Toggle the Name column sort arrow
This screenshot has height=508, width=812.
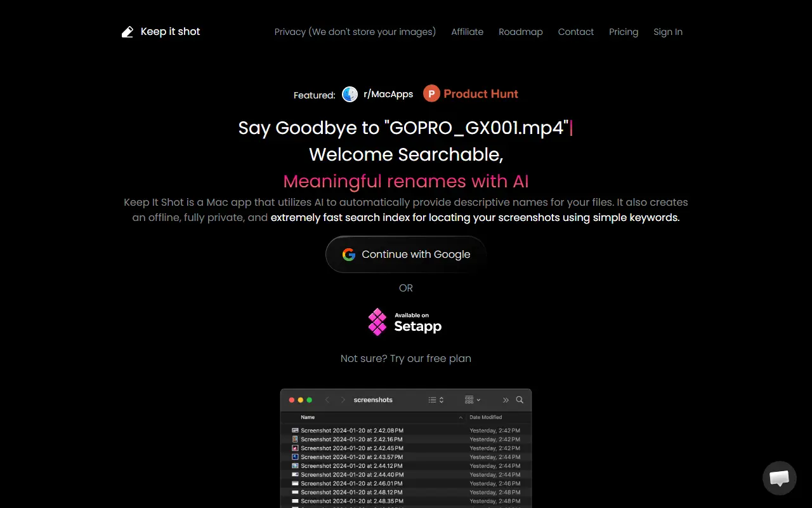coord(461,418)
